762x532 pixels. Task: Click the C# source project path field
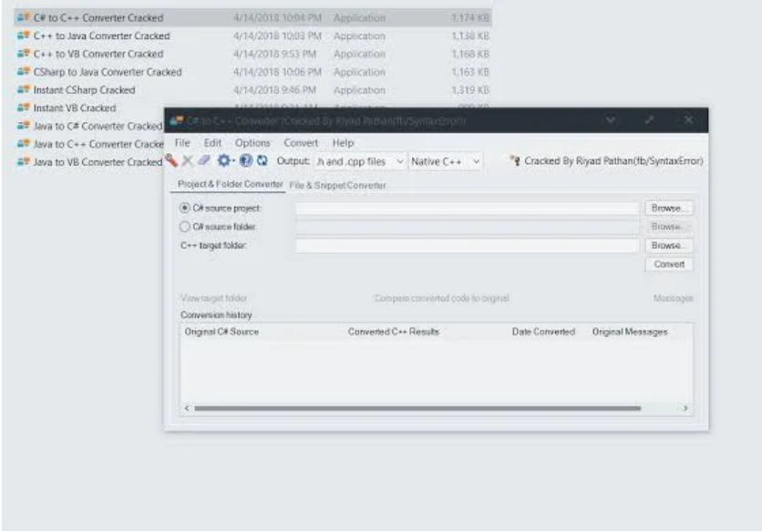[x=467, y=208]
